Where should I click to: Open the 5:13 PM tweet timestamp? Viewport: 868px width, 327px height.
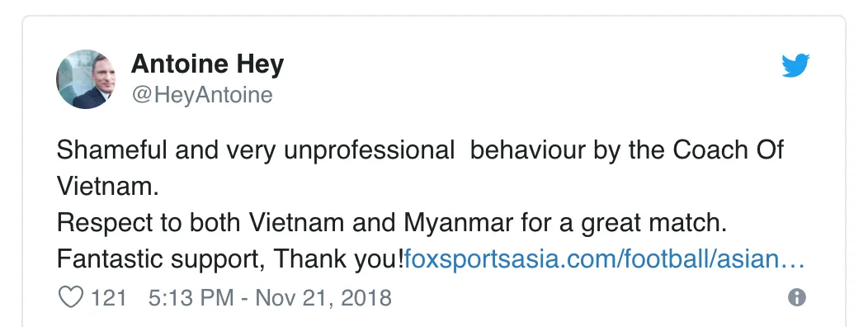(270, 298)
